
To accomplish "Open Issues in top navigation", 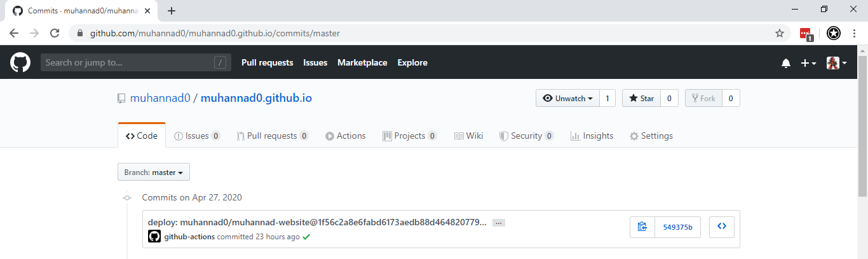I will pos(315,63).
